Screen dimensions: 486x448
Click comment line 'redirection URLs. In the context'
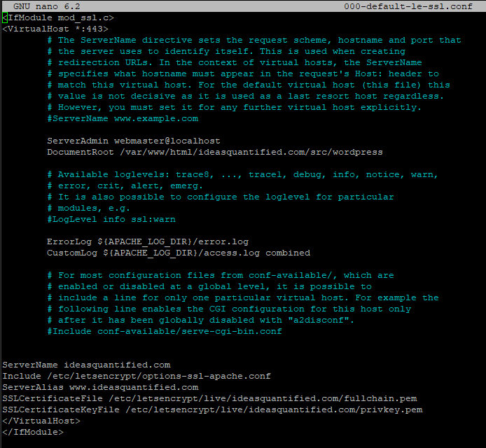[x=235, y=62]
